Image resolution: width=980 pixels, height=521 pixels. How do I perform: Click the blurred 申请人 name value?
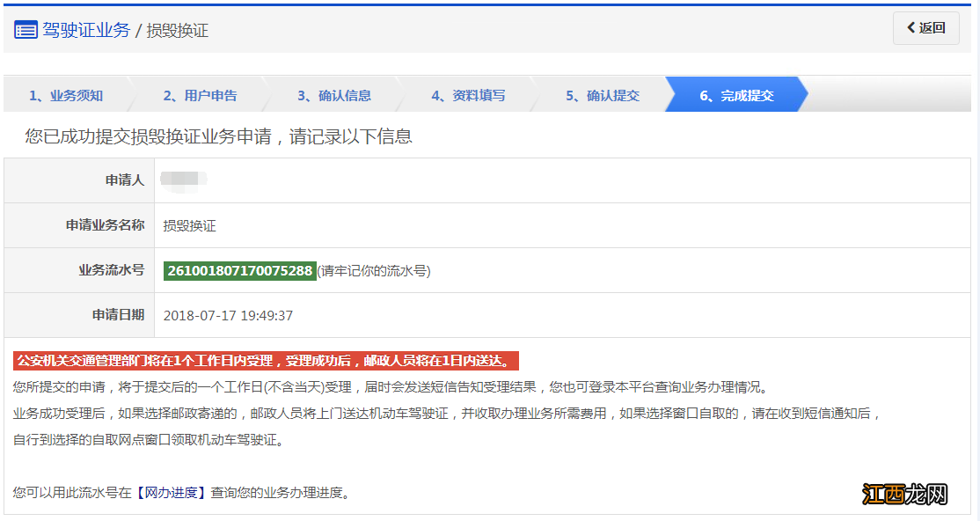(x=185, y=180)
